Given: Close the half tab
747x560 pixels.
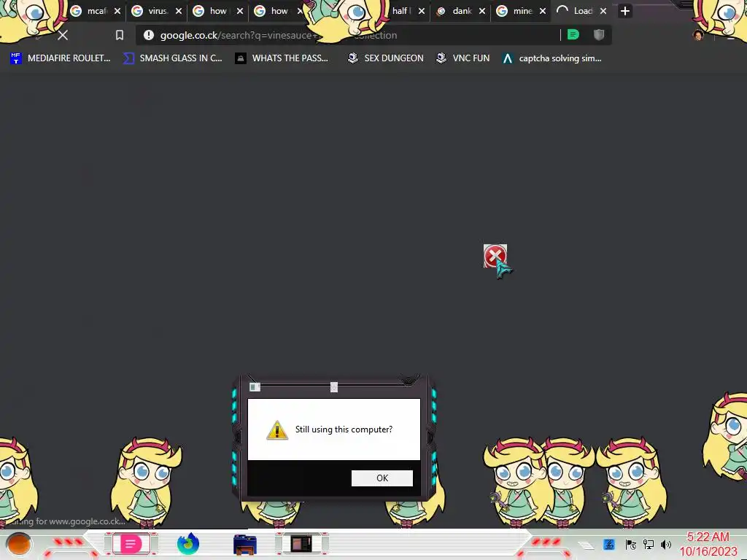Looking at the screenshot, I should 422,11.
